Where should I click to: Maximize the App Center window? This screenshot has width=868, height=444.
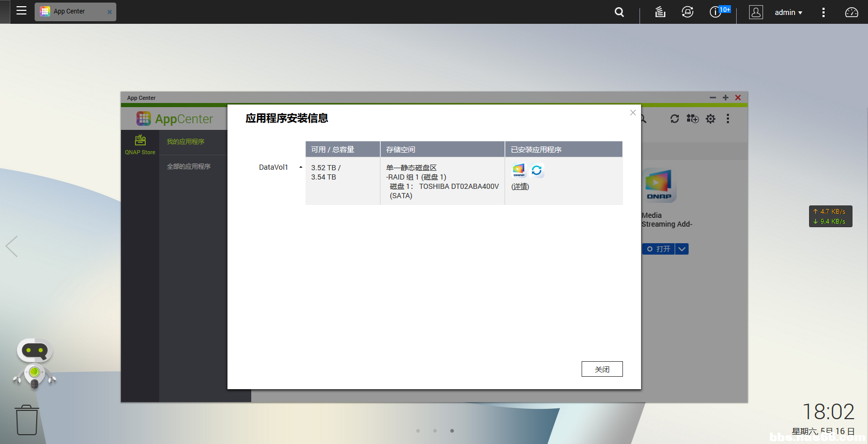click(x=725, y=97)
